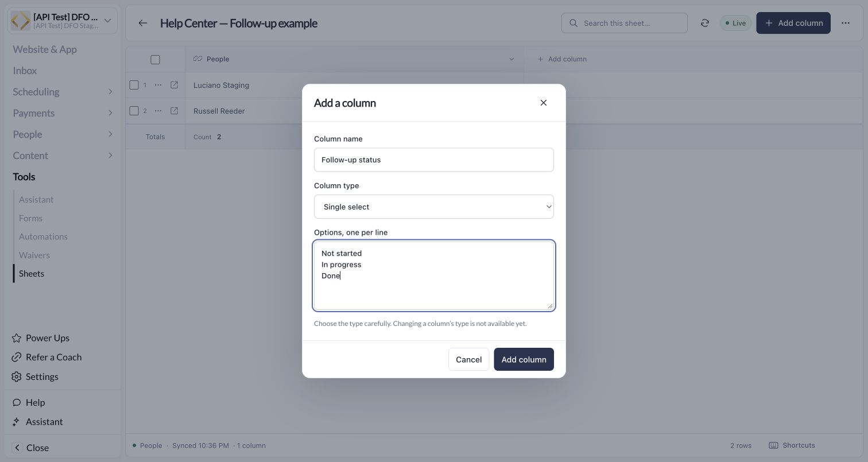Open Forms under Tools

pos(30,218)
